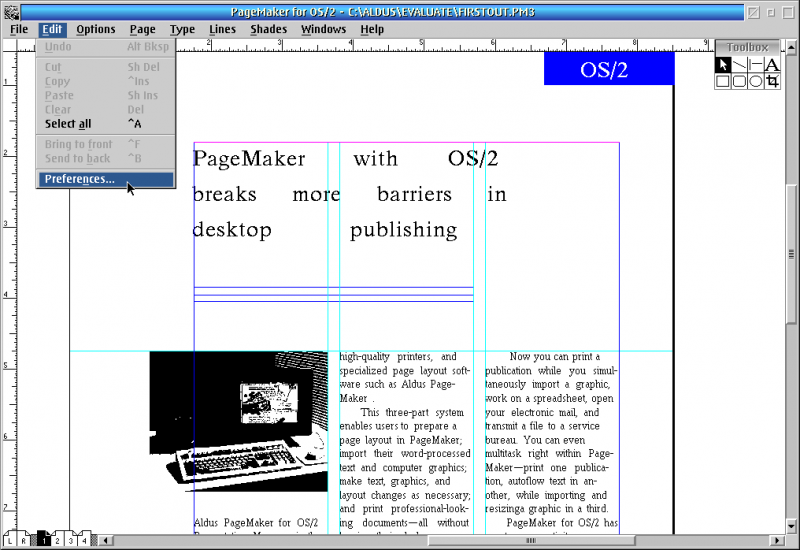Image resolution: width=800 pixels, height=550 pixels.
Task: Select the Pointer tool in Toolbox
Action: pos(722,65)
